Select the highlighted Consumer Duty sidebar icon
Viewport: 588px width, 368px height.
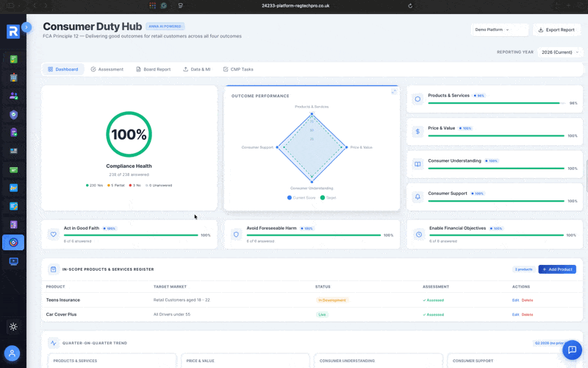point(13,243)
